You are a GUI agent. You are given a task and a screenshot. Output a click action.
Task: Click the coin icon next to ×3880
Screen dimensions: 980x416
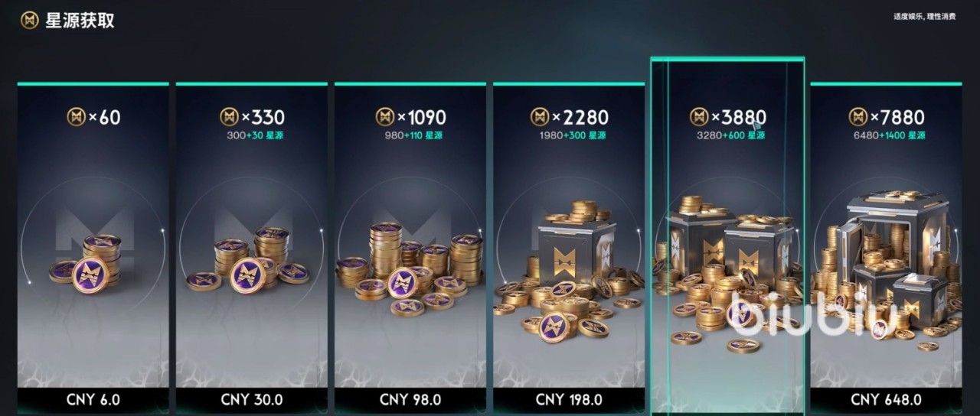pos(699,117)
